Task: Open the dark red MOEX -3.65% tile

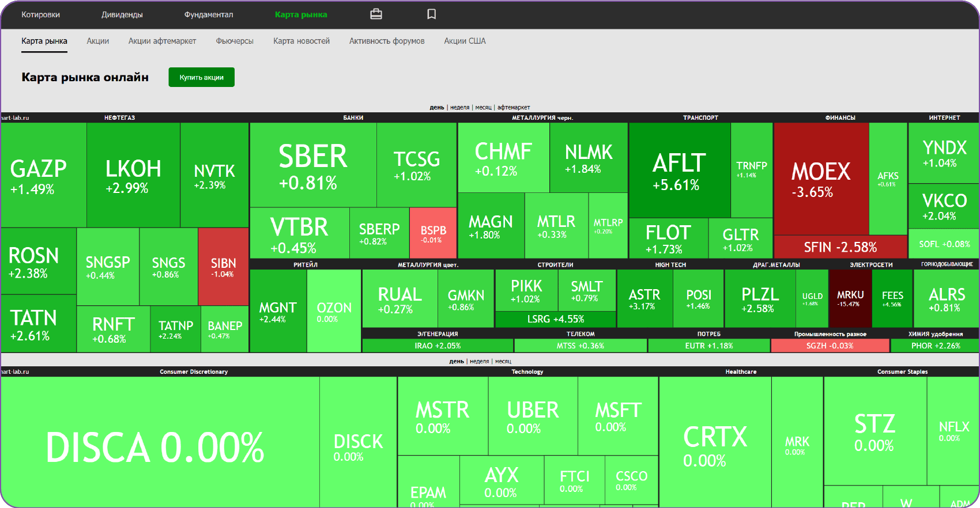Action: click(821, 179)
